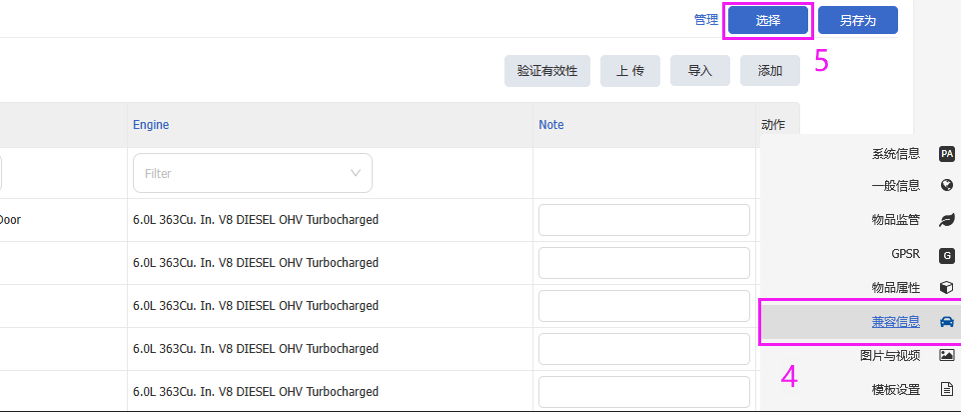Open the 系统信息 section

pyautogui.click(x=895, y=154)
